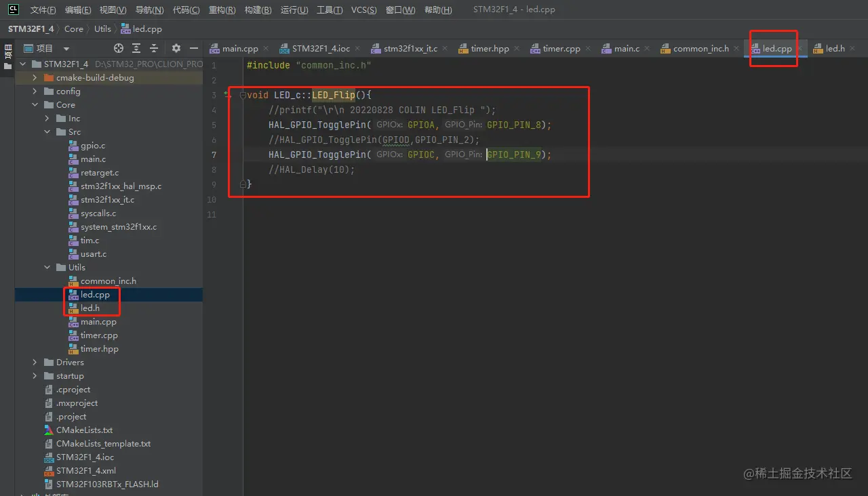Expand the cmake-build-debug folder
Viewport: 868px width, 496px height.
click(35, 78)
